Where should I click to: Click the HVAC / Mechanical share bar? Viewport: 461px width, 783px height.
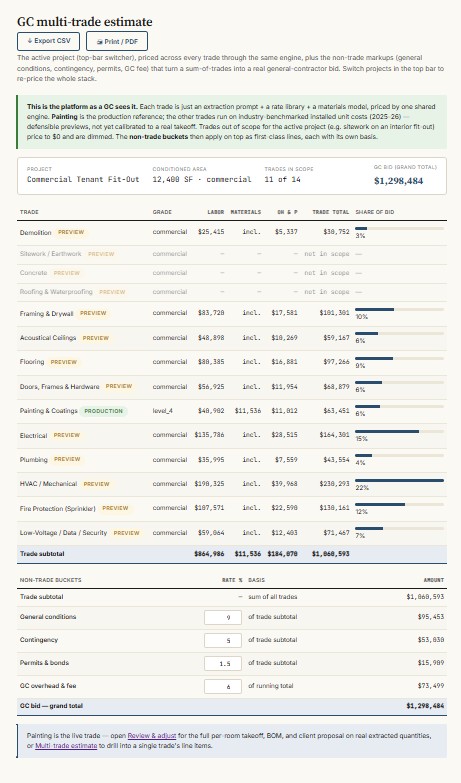(x=399, y=480)
